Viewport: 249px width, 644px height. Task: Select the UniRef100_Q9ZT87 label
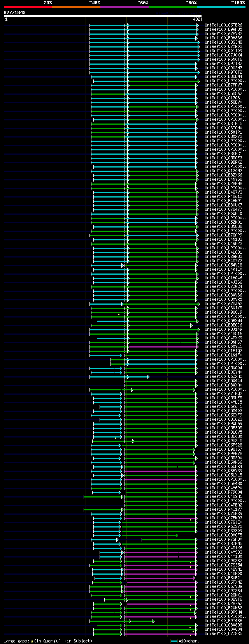tap(223, 64)
